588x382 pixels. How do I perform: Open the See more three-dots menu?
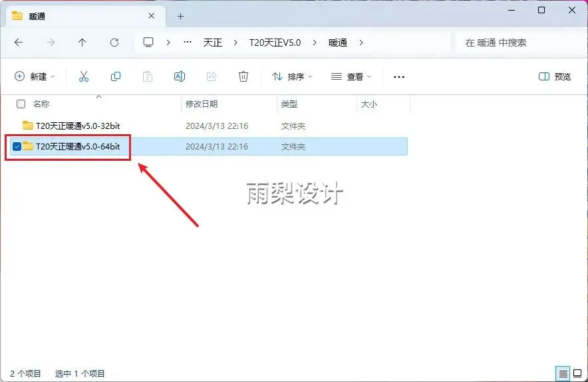(399, 77)
